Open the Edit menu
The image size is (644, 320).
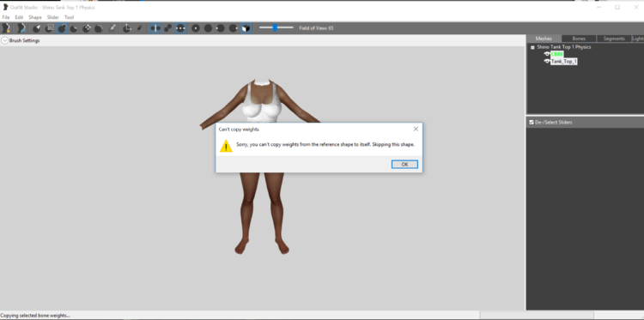[19, 17]
